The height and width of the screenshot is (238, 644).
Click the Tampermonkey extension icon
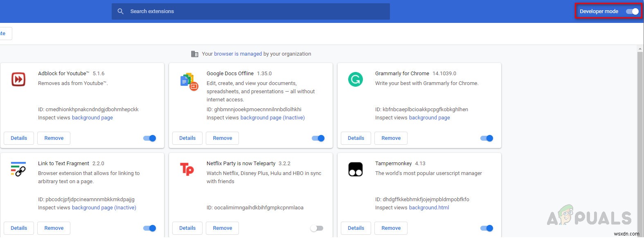355,169
